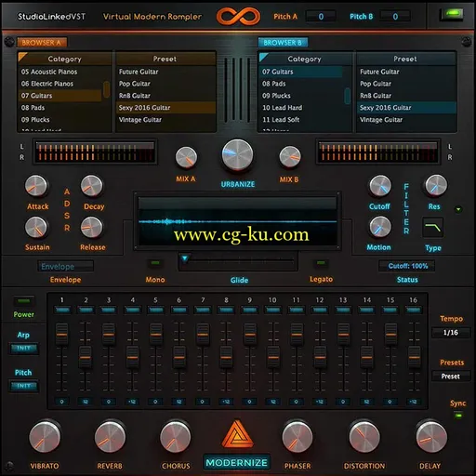Screen dimensions: 476x476
Task: Open the Pitch B value box
Action: (395, 17)
